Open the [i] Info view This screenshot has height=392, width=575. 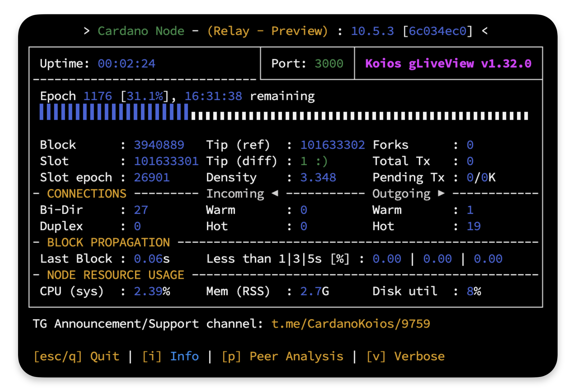(x=170, y=356)
